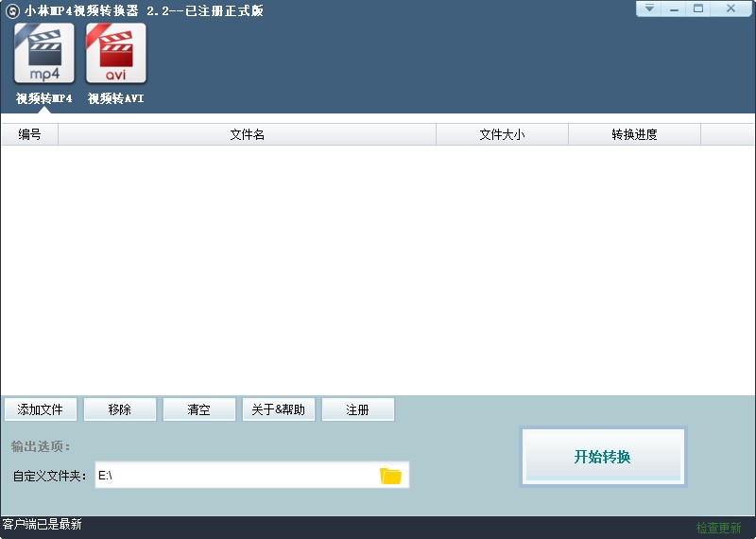Image resolution: width=756 pixels, height=539 pixels.
Task: Click the 清空 button
Action: (x=199, y=409)
